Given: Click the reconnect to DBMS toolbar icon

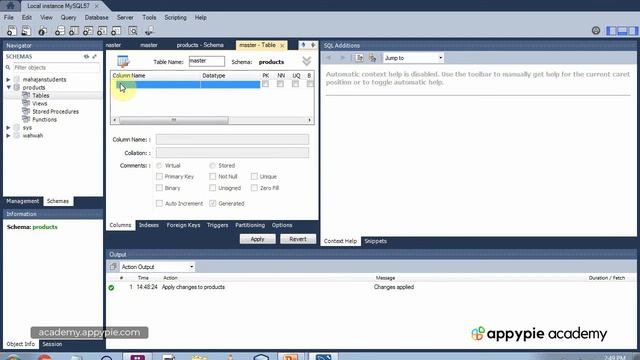Looking at the screenshot, I should click(149, 31).
